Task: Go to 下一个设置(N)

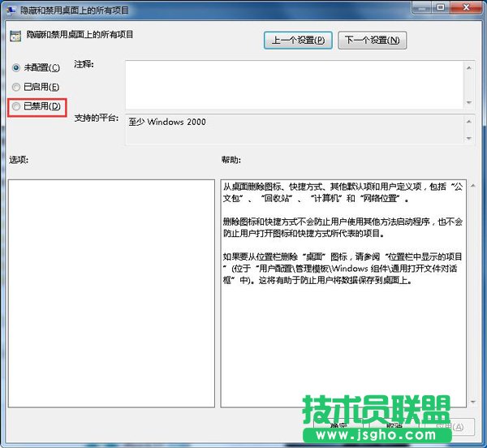Action: [372, 41]
